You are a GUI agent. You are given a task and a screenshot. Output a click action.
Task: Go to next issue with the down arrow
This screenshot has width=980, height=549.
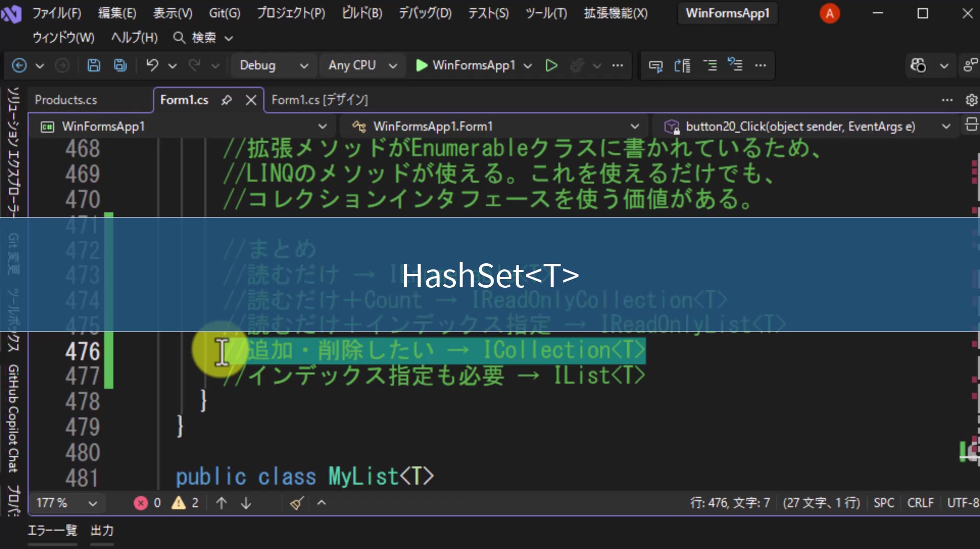coord(246,503)
